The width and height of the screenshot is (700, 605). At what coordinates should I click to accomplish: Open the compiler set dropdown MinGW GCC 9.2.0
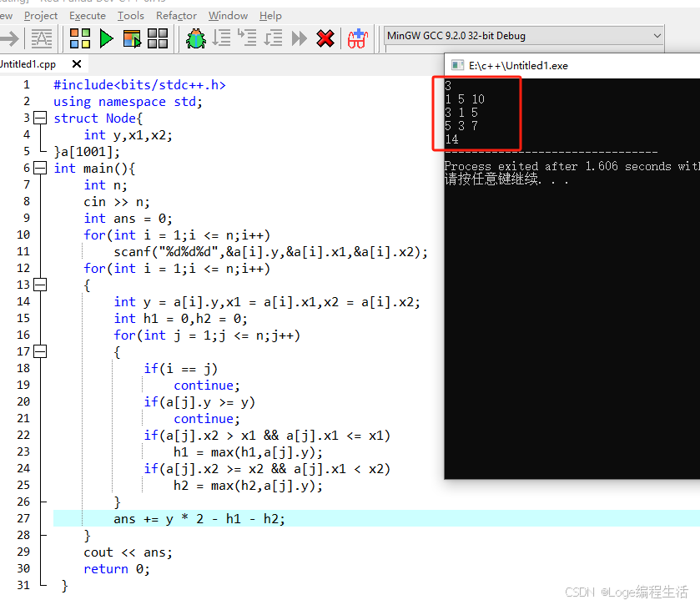[524, 36]
